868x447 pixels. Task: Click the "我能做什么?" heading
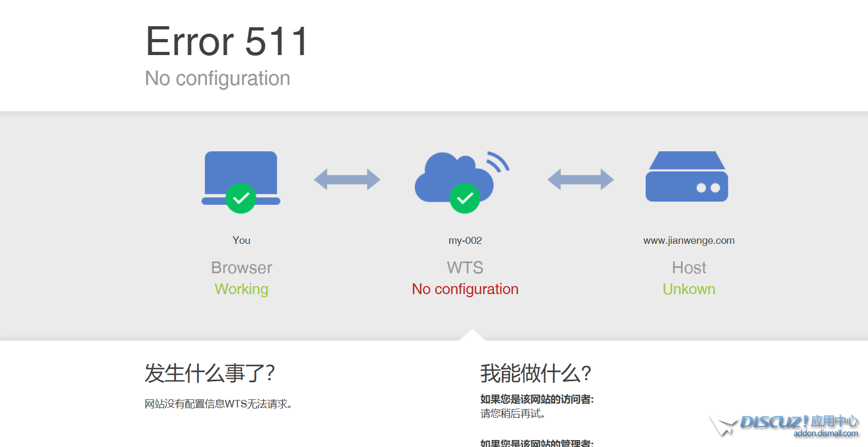536,373
